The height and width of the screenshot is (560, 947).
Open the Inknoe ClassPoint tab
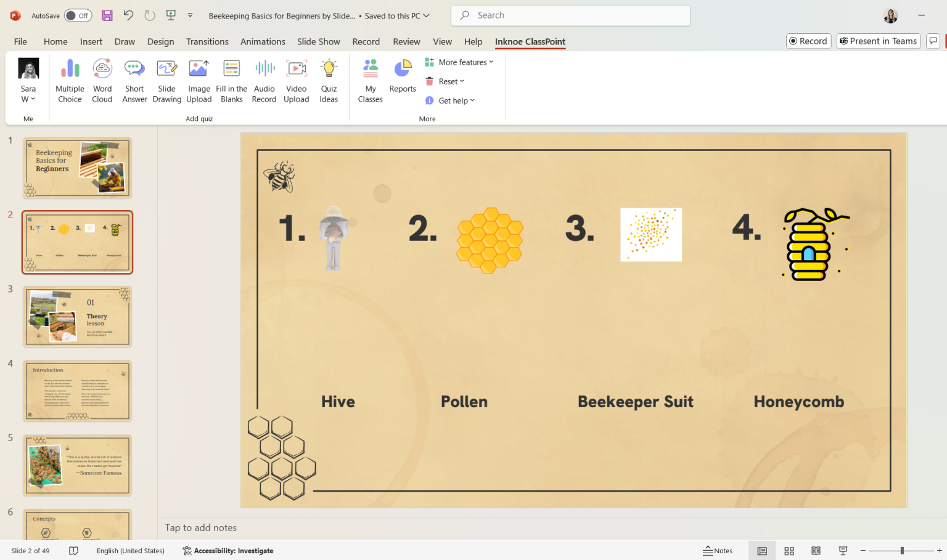[530, 41]
